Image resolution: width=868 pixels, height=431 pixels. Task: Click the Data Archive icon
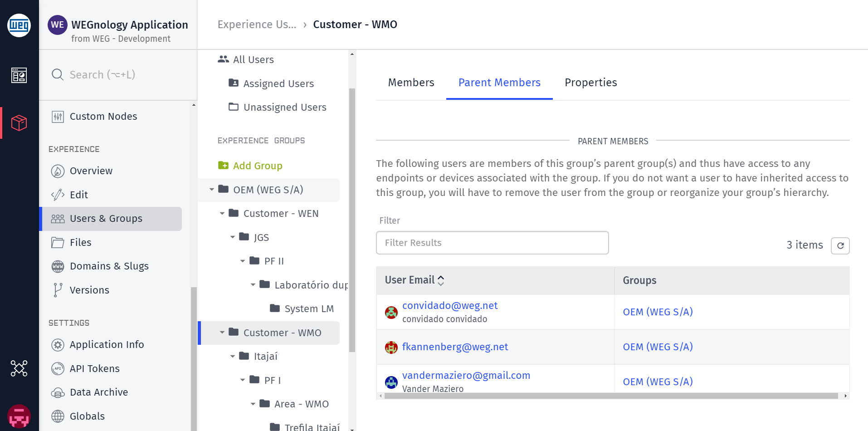pyautogui.click(x=58, y=392)
